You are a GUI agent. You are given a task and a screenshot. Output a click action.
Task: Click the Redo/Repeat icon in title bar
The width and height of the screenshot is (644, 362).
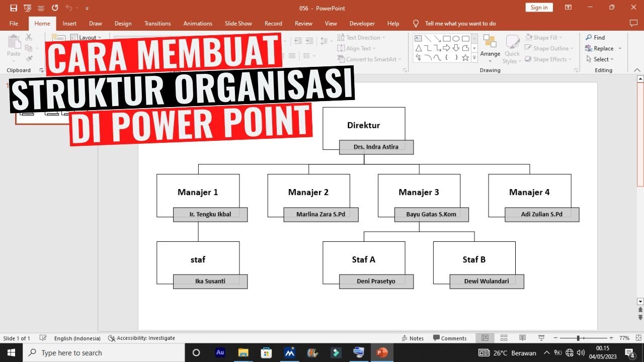tap(55, 8)
